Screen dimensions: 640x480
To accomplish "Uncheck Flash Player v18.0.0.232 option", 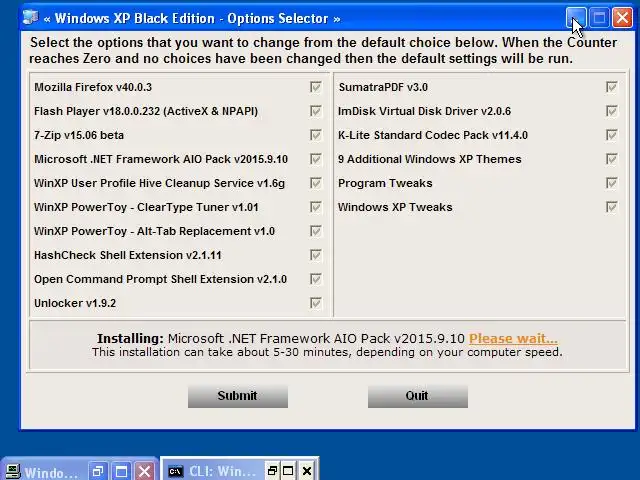I will coord(316,111).
